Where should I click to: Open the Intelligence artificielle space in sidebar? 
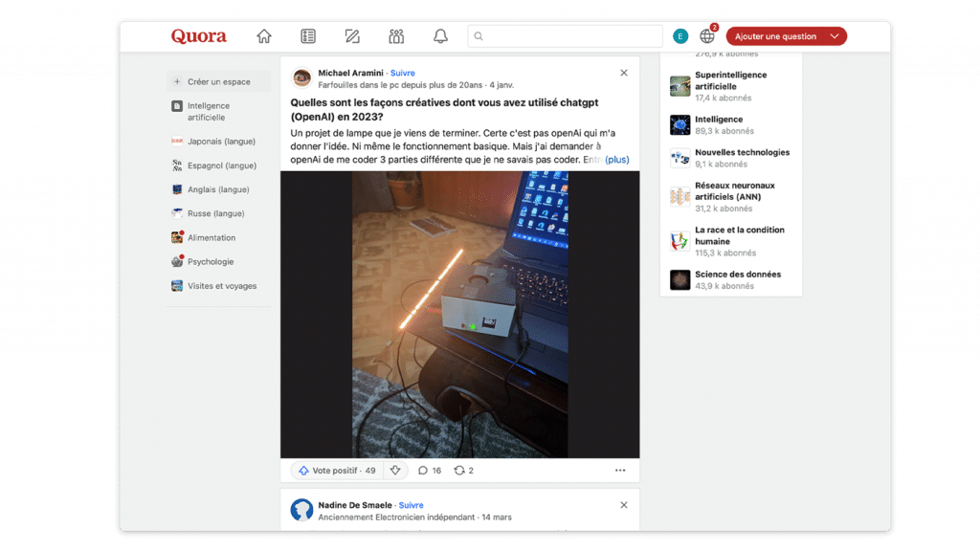[x=219, y=111]
